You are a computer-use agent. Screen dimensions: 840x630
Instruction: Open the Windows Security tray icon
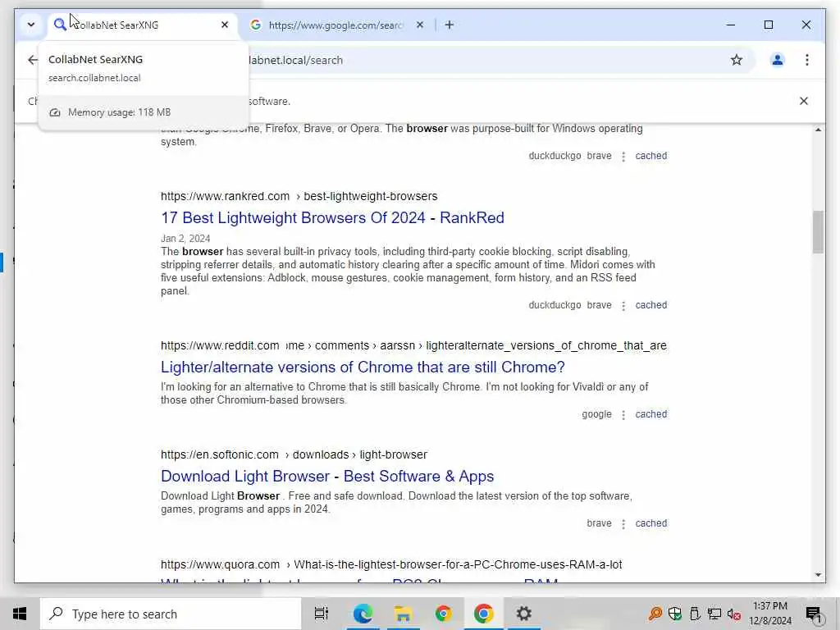click(675, 614)
